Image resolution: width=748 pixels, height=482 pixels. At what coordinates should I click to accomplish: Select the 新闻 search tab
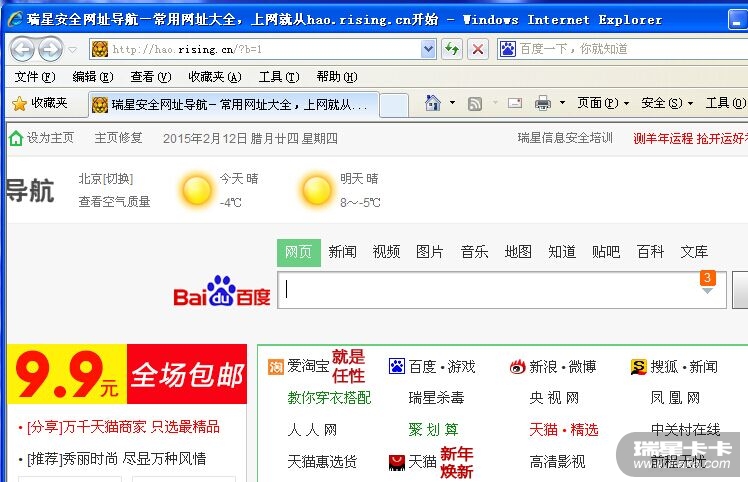(342, 252)
